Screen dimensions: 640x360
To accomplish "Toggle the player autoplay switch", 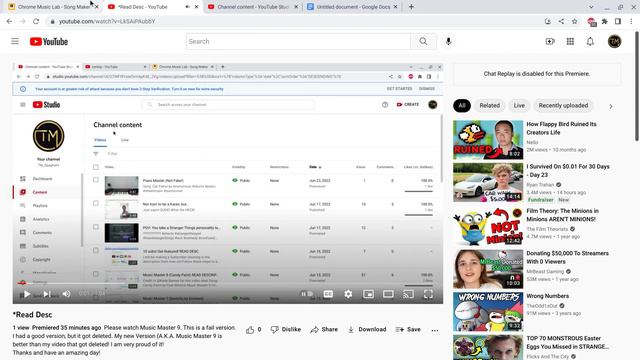I will pos(307,294).
